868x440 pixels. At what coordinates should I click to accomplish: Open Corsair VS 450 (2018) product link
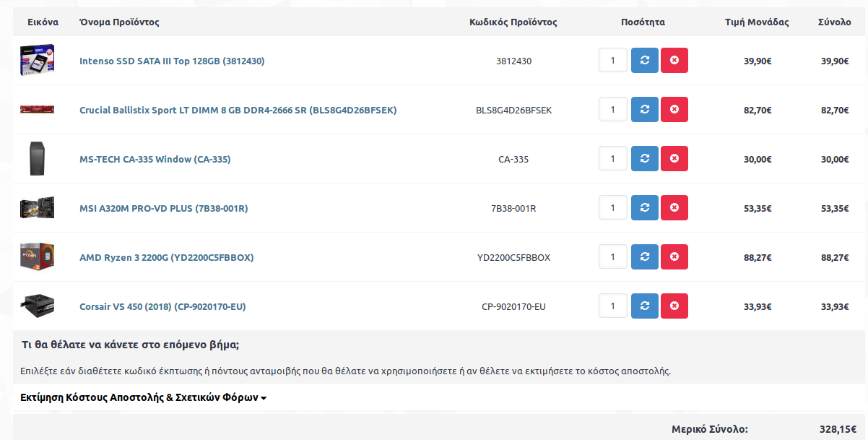pyautogui.click(x=162, y=307)
